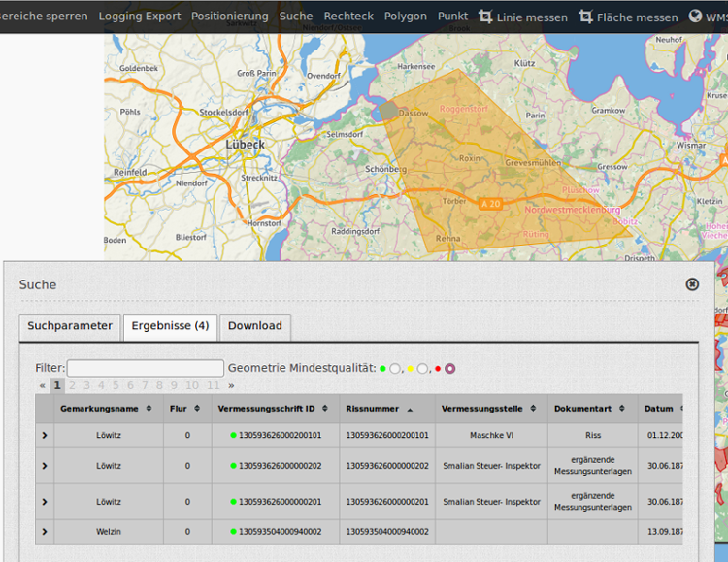This screenshot has height=562, width=728.
Task: Click Rissnummer cell 130593504000940002
Action: (387, 531)
